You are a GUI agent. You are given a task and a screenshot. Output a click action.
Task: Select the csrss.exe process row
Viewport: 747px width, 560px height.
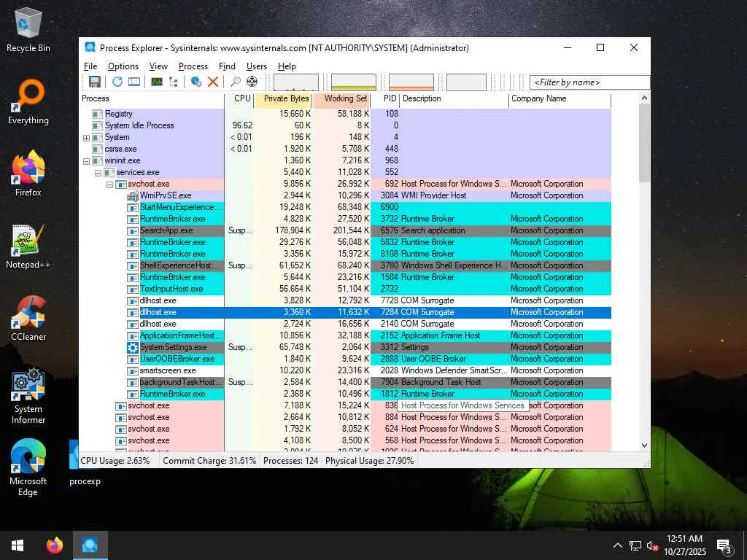click(345, 149)
